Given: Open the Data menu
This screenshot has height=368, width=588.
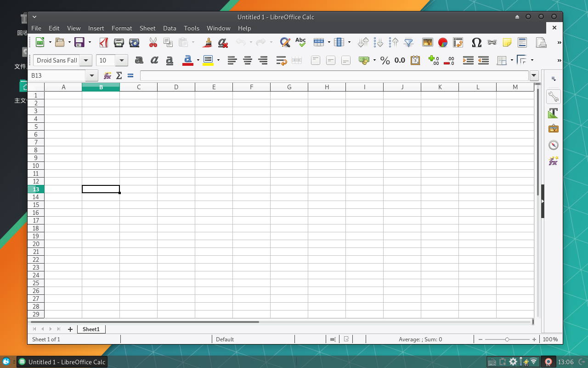Looking at the screenshot, I should (170, 28).
